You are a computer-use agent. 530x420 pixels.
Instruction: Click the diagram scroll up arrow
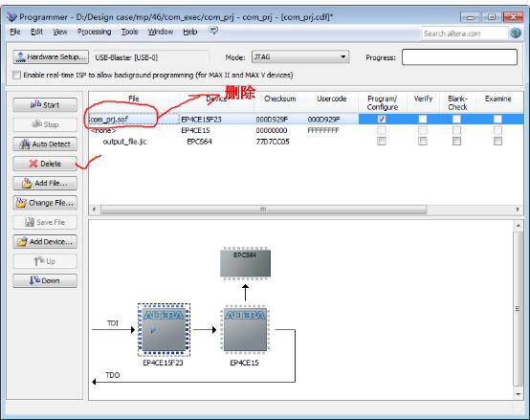[518, 226]
